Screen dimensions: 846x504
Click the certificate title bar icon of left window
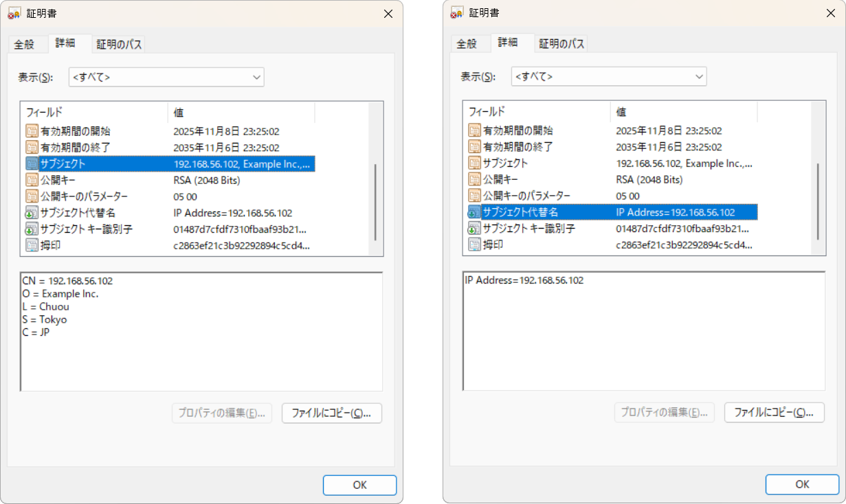point(14,13)
